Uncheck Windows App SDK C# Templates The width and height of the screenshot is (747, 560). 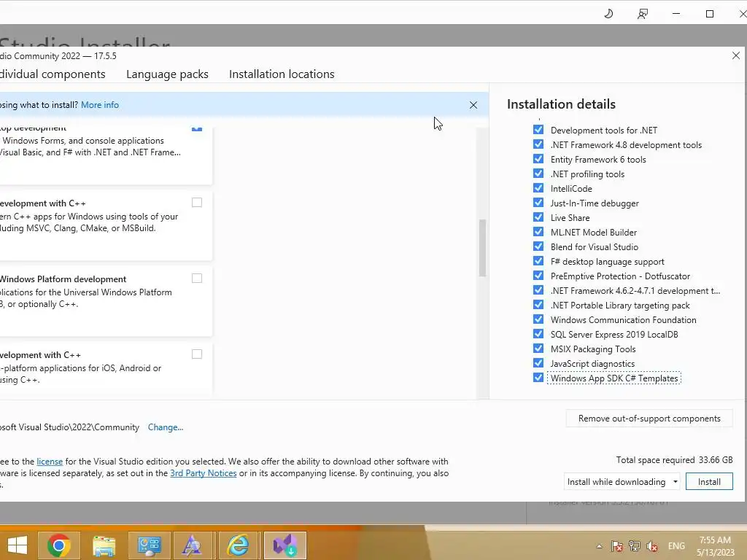coord(538,378)
